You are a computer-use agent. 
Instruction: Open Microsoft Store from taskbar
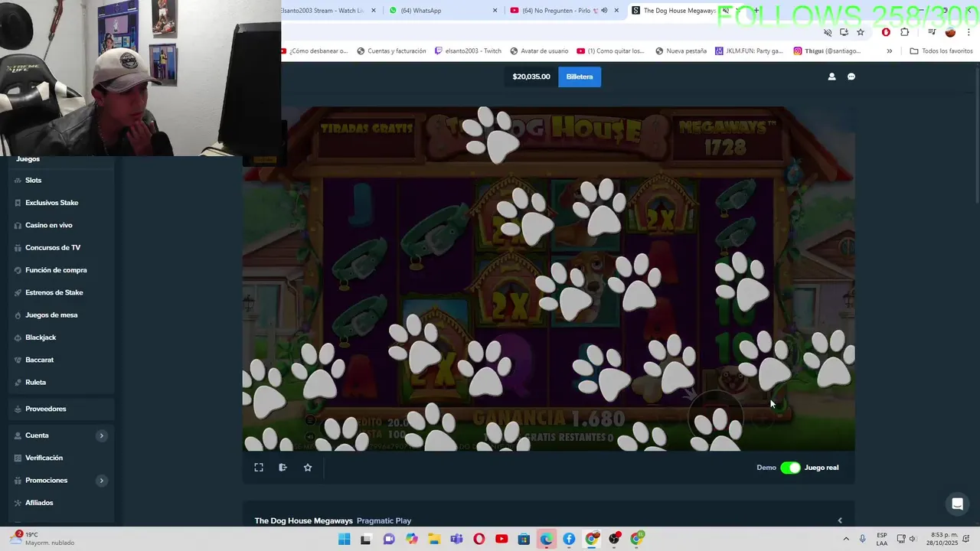(524, 540)
